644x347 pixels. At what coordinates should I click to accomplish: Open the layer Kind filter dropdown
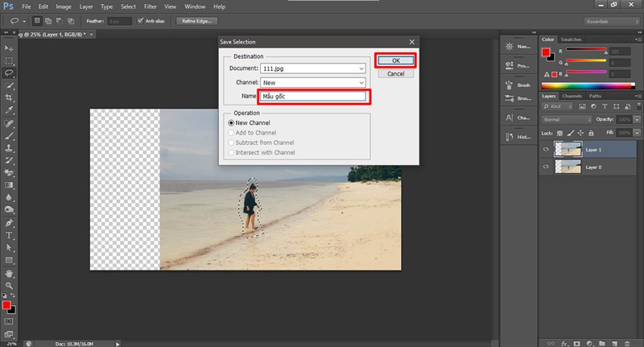tap(557, 106)
